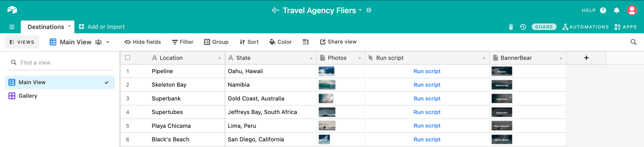This screenshot has width=644, height=147.
Task: Click the trash icon in the header
Action: click(x=511, y=27)
